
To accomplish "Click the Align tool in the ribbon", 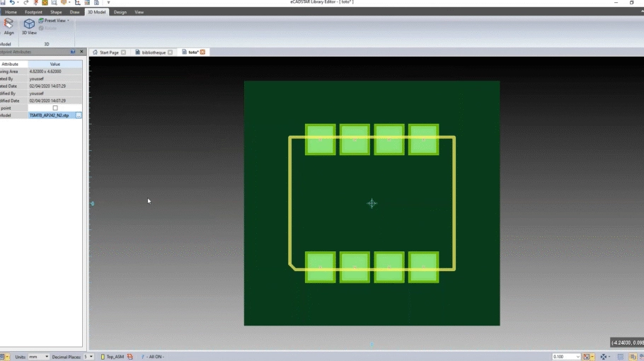I will tap(8, 26).
